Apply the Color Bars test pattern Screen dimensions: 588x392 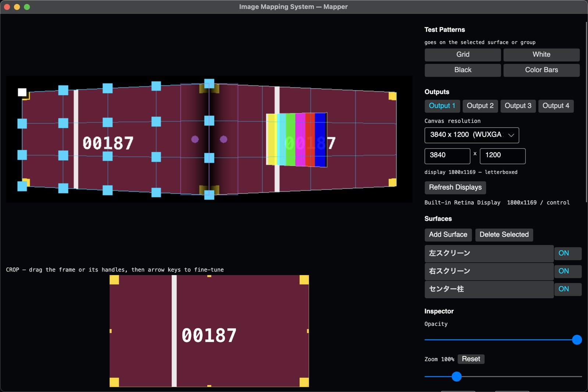[x=541, y=70]
